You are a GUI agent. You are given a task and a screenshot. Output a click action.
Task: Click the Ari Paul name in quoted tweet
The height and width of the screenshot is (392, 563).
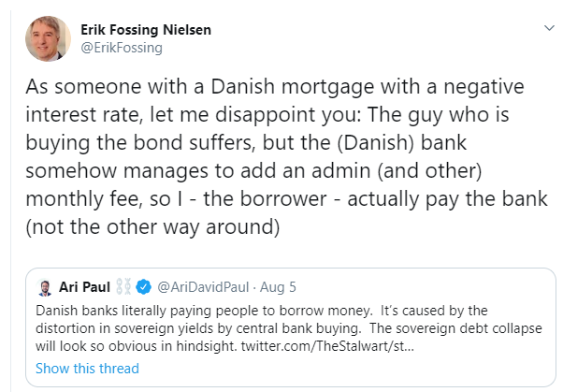click(x=84, y=287)
